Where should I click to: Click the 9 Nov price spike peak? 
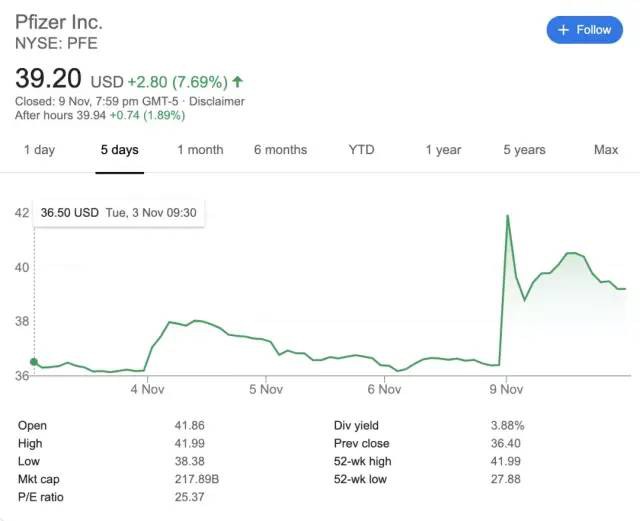[x=508, y=215]
